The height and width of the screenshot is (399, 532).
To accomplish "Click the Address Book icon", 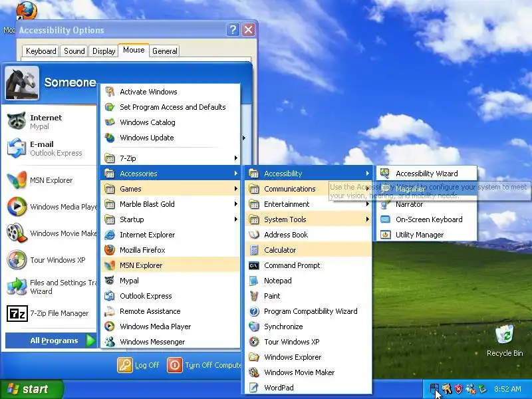I will pos(254,235).
